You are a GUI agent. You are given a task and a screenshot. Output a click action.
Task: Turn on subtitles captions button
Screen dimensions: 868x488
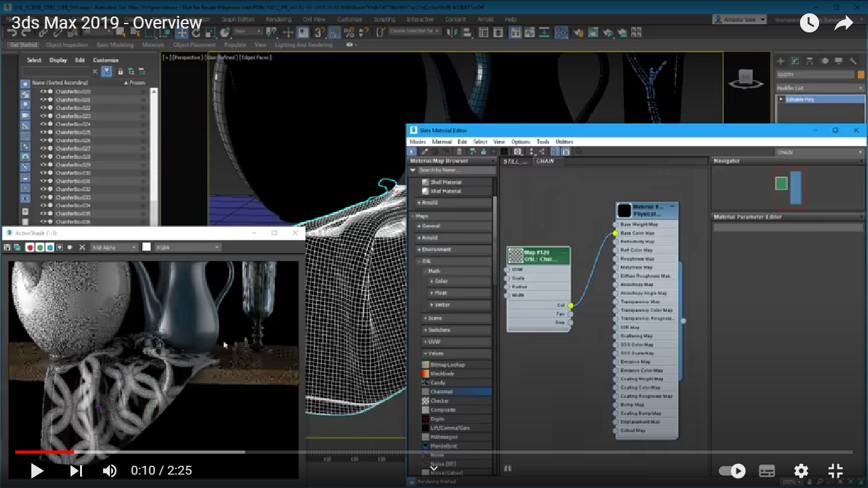[767, 471]
